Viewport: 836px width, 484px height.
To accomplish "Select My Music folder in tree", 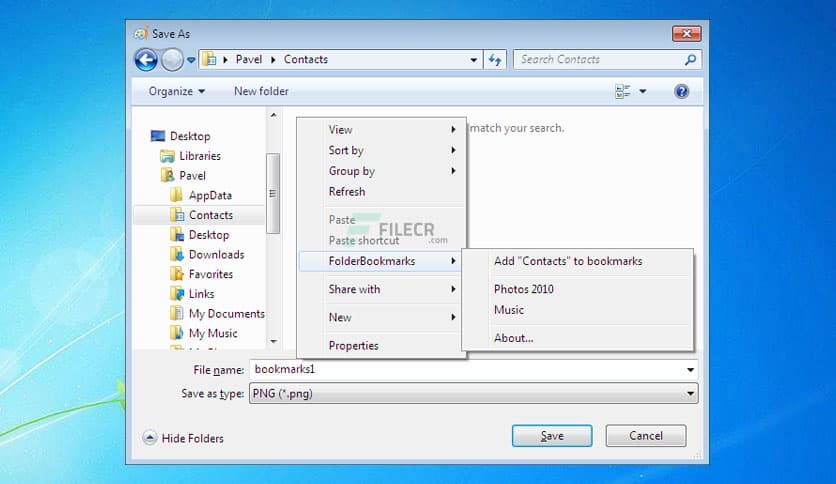I will (213, 333).
